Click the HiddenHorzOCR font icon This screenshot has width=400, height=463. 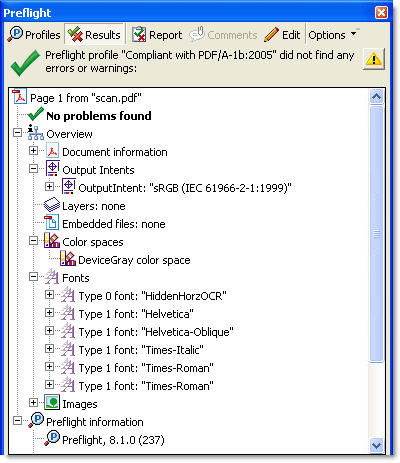point(68,295)
